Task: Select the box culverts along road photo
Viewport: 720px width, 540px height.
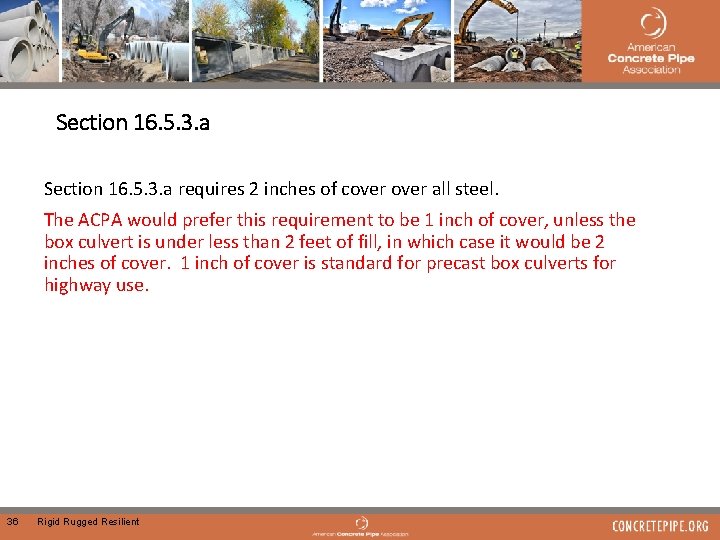Action: click(255, 41)
